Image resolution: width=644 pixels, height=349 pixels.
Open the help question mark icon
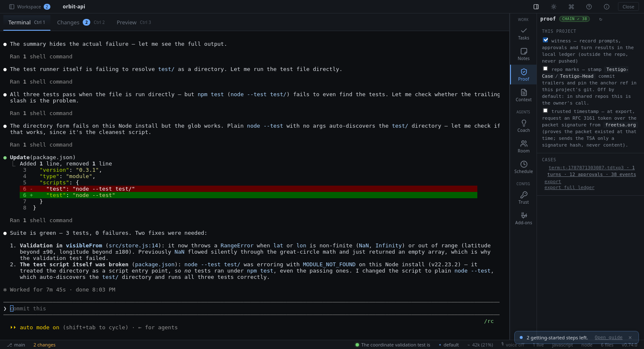[x=589, y=7]
